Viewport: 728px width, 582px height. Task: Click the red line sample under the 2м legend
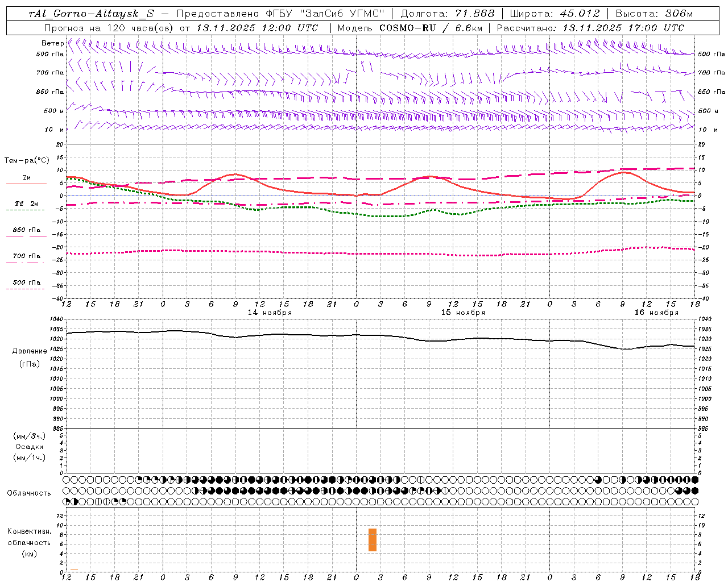coord(26,184)
